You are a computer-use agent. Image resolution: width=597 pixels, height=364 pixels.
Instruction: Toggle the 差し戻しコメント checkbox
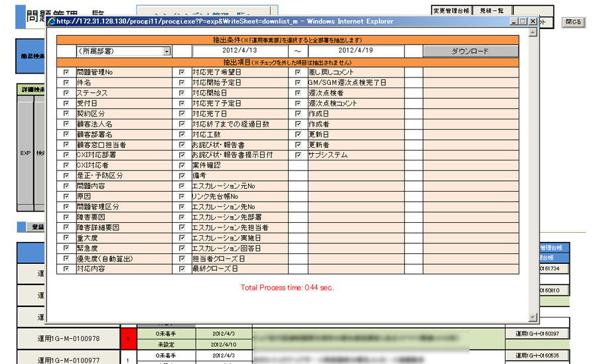click(x=298, y=72)
